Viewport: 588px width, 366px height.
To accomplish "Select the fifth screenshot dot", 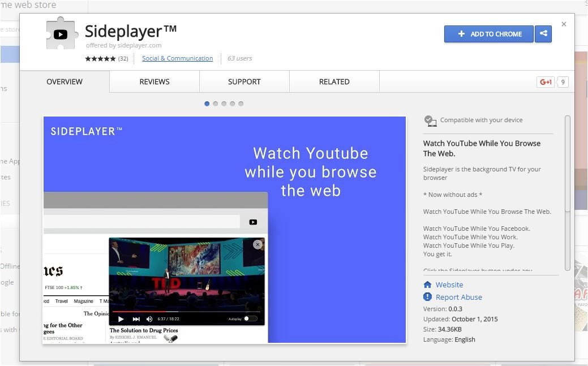I will pos(241,104).
